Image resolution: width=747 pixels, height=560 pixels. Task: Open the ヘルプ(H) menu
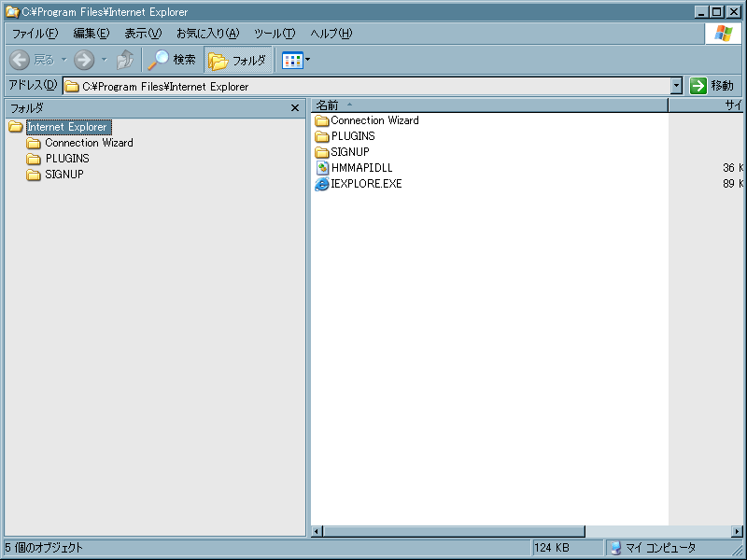coord(331,34)
